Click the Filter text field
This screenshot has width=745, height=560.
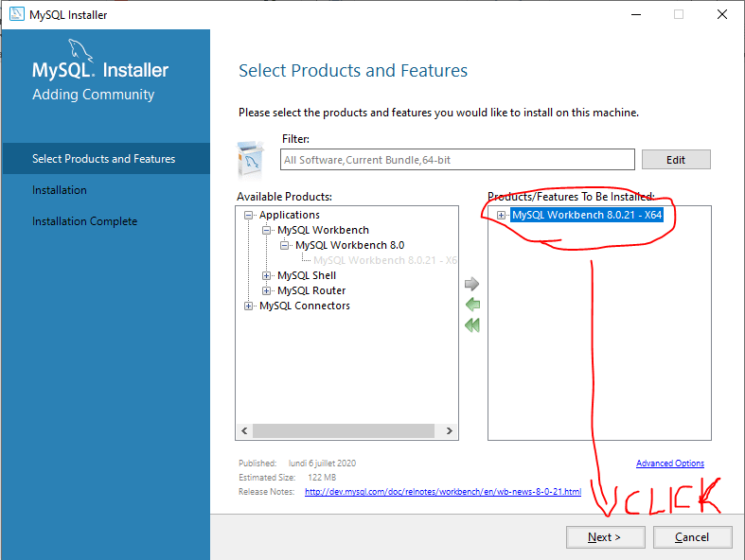457,160
